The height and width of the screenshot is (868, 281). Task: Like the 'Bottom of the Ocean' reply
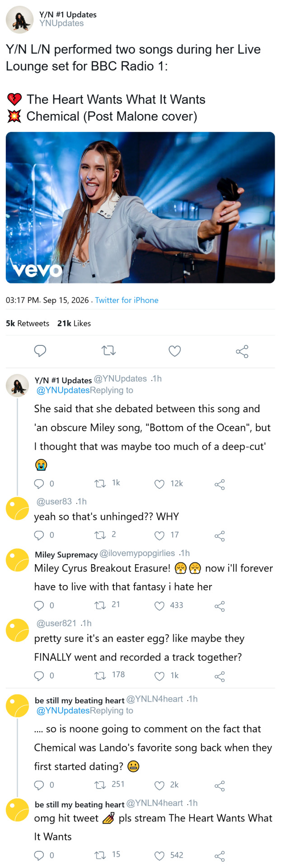pos(159,484)
